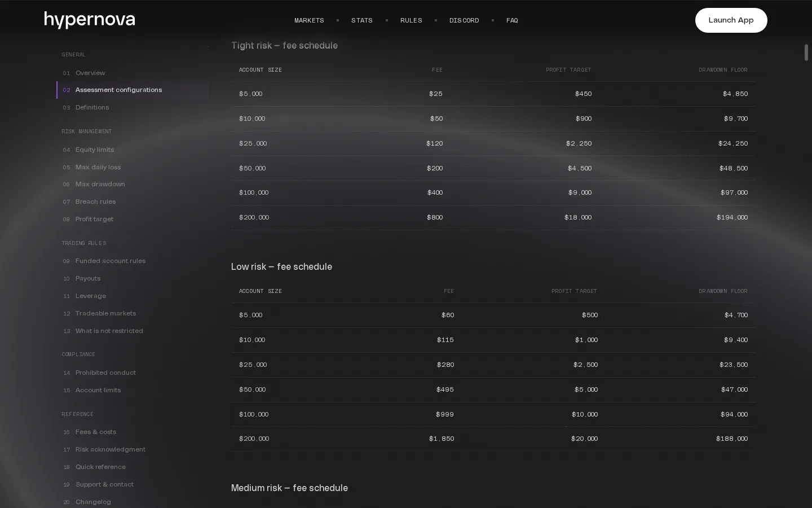Viewport: 812px width, 508px height.
Task: Click the $495 fee cell
Action: pyautogui.click(x=445, y=389)
